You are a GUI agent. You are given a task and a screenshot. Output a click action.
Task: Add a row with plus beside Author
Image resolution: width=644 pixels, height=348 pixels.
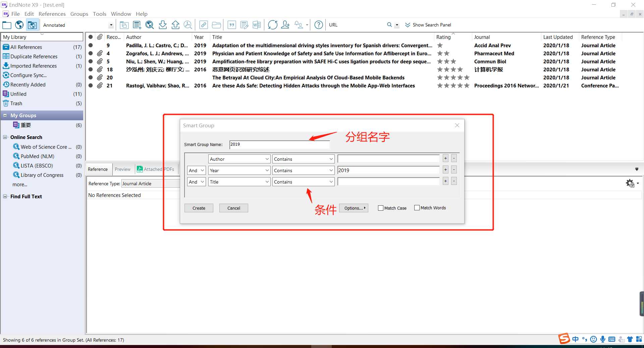pyautogui.click(x=445, y=158)
